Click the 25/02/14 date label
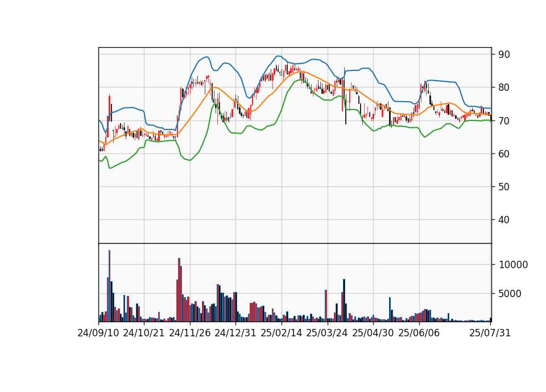This screenshot has width=546, height=392. click(282, 333)
